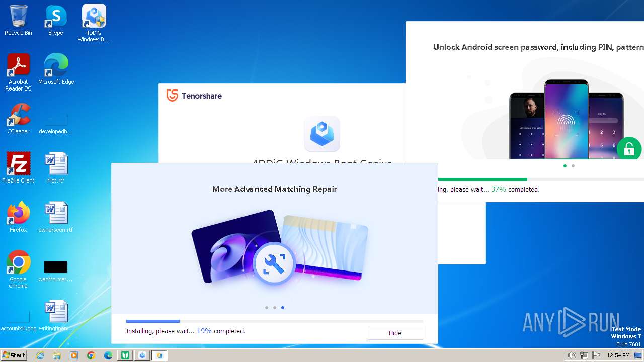Click 'Unlock Android screen password' heading
This screenshot has height=362, width=644.
point(538,47)
